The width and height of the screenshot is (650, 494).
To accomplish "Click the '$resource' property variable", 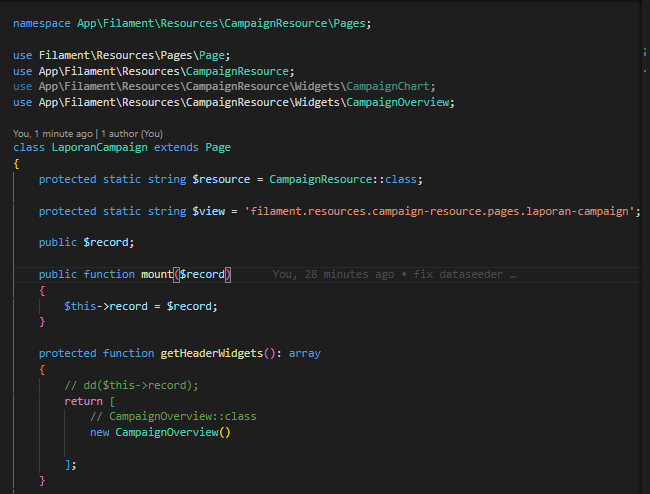I will [x=221, y=179].
